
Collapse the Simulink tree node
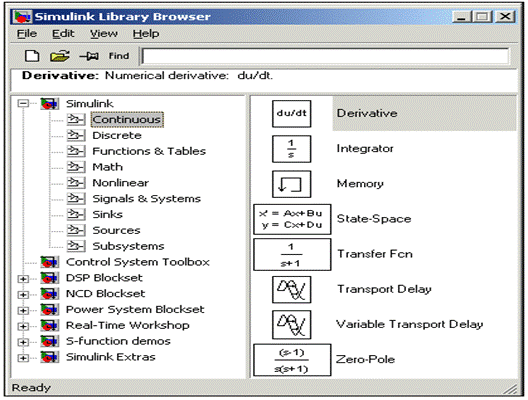click(x=23, y=104)
